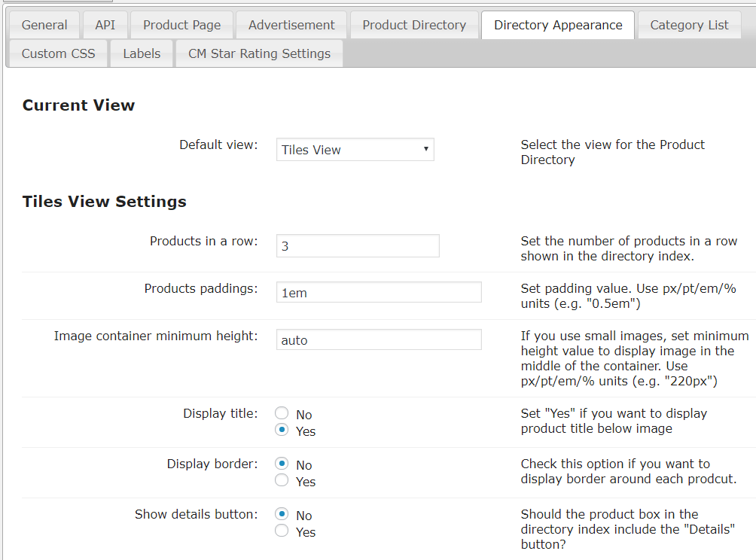Switch to the Custom CSS tab
This screenshot has height=560, width=756.
point(59,53)
